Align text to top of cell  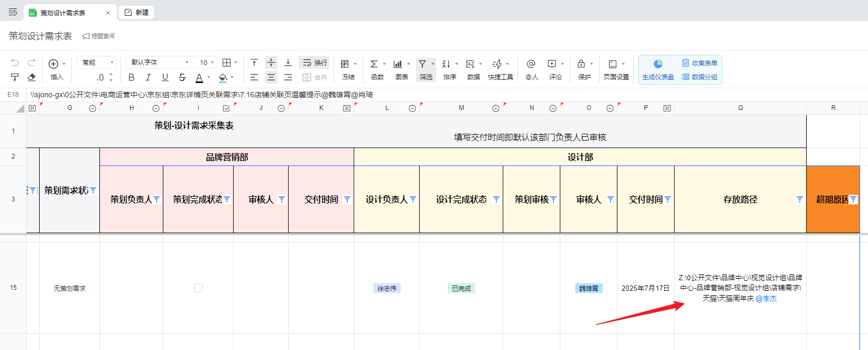click(254, 62)
